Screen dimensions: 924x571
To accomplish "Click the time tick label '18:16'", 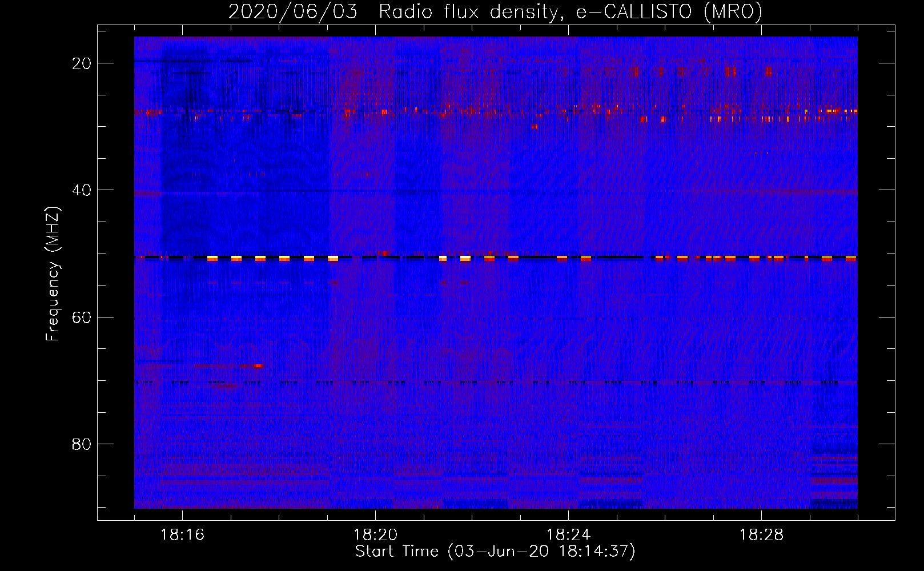I will point(182,535).
